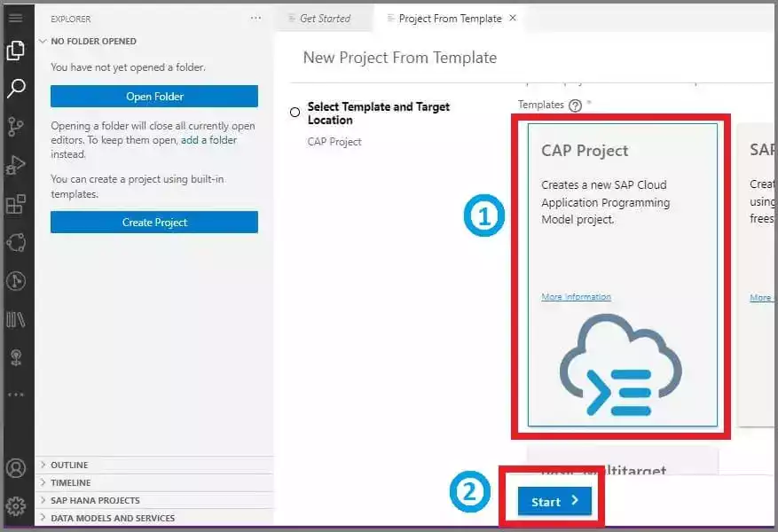Viewport: 778px width, 532px height.
Task: Switch to the Get Started tab
Action: (x=325, y=19)
